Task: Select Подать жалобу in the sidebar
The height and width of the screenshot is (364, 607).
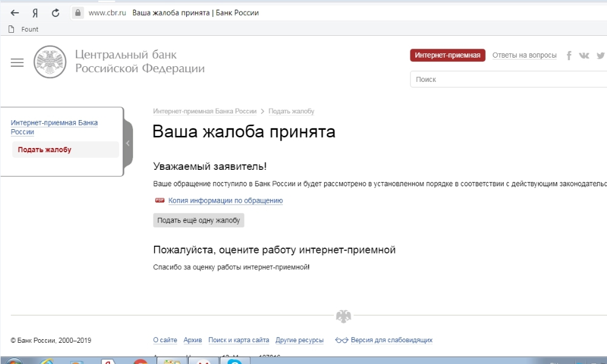Action: coord(66,150)
